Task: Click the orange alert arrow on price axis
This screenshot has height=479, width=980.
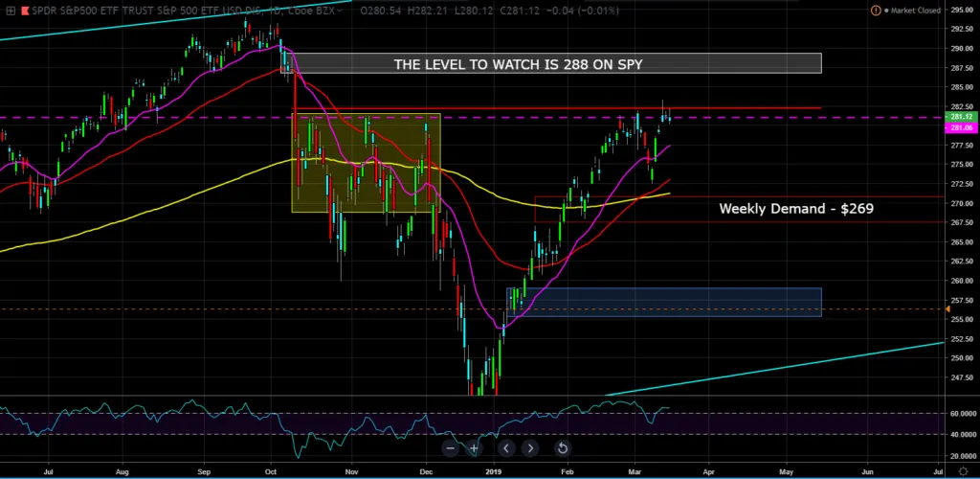Action: 947,308
